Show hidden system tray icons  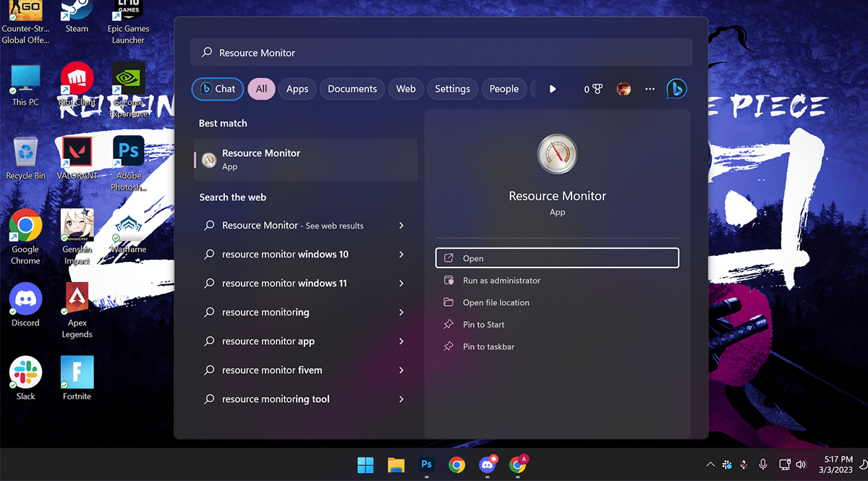[x=710, y=464]
